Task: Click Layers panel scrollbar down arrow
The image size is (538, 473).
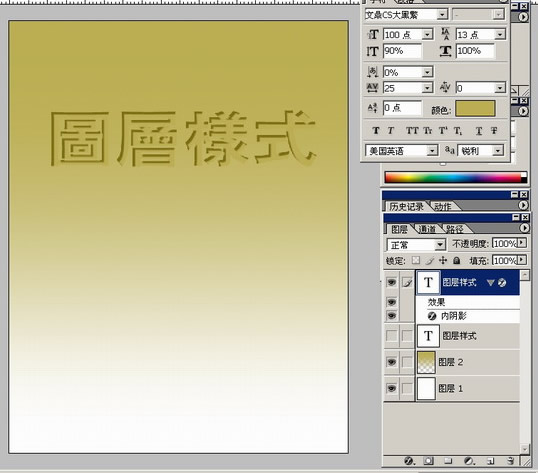Action: pos(525,449)
